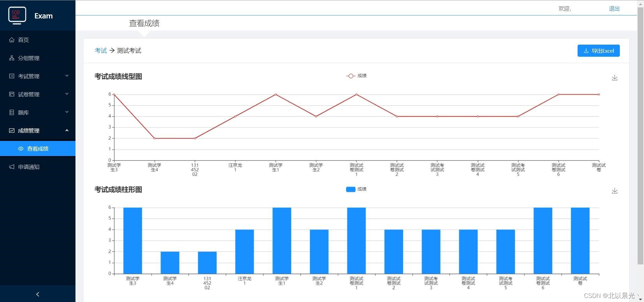The width and height of the screenshot is (644, 302).
Task: Download the line chart as image
Action: [x=614, y=78]
